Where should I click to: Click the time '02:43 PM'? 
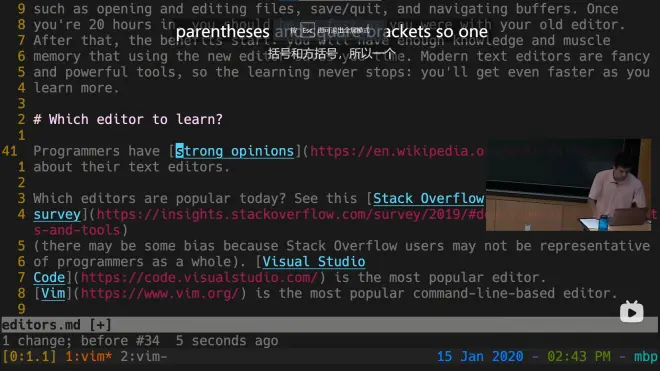point(579,357)
